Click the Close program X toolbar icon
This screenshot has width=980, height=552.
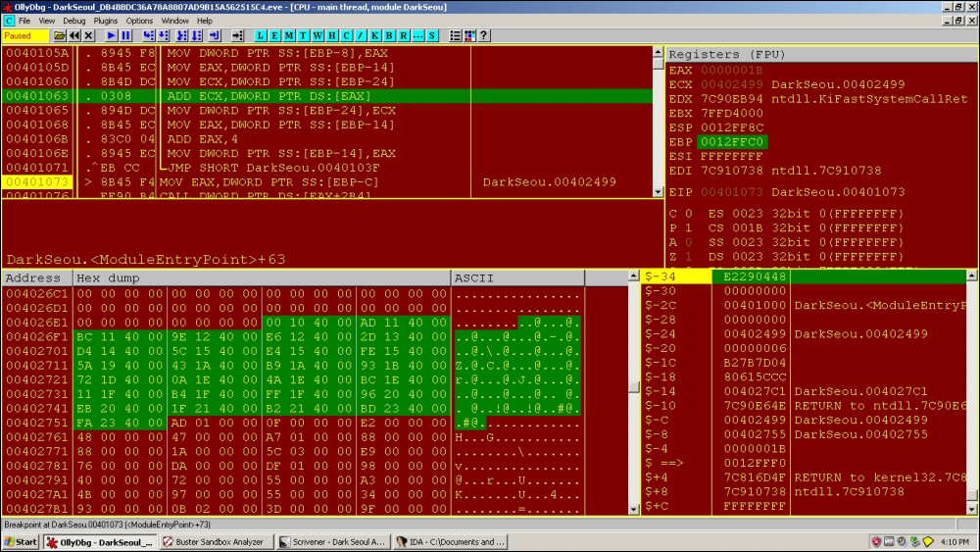click(89, 35)
